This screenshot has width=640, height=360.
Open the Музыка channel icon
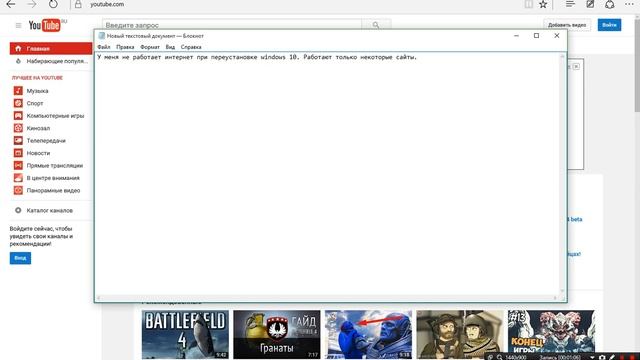coord(18,91)
